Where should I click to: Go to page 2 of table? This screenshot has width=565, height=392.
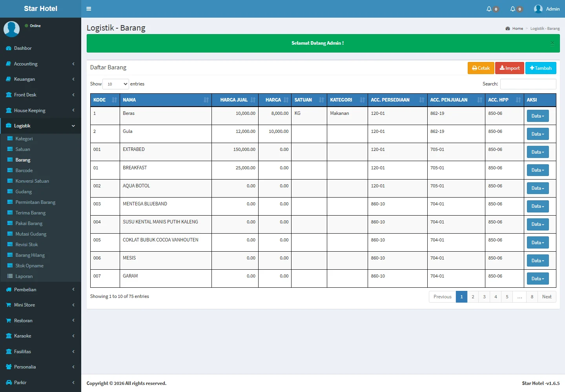click(473, 297)
